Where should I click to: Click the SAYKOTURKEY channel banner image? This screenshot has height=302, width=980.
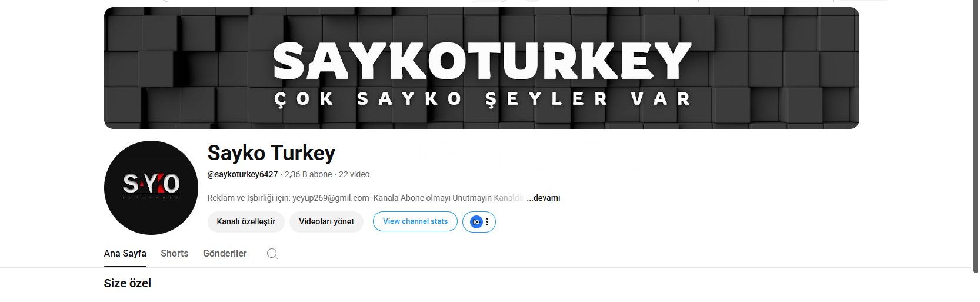click(481, 68)
